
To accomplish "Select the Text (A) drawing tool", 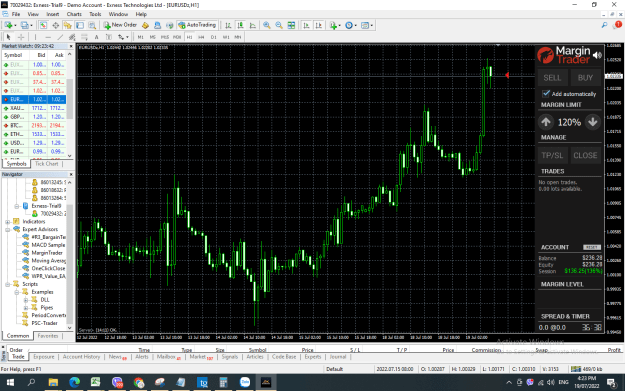I will coord(96,37).
